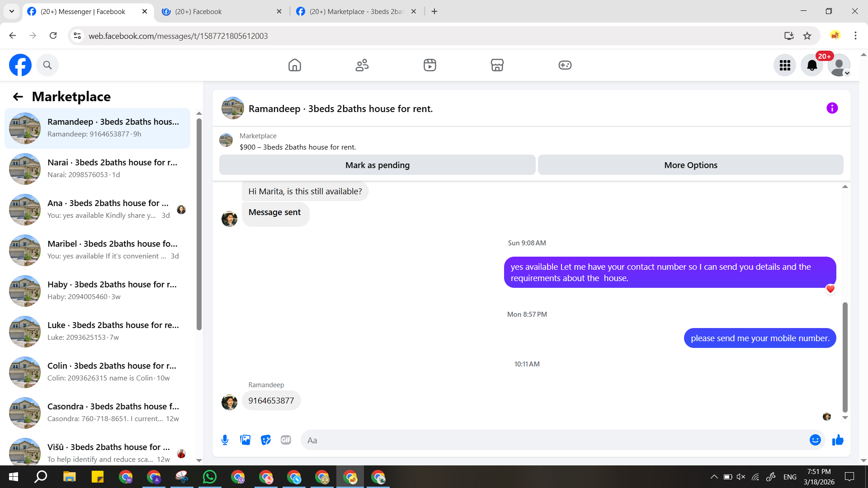Send a thumbs-up like
The height and width of the screenshot is (488, 868).
pos(838,440)
